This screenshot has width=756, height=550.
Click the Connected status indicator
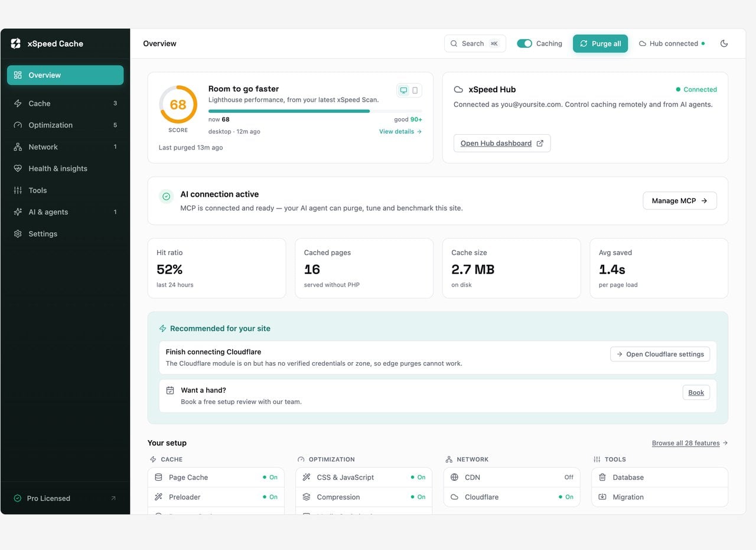point(696,90)
